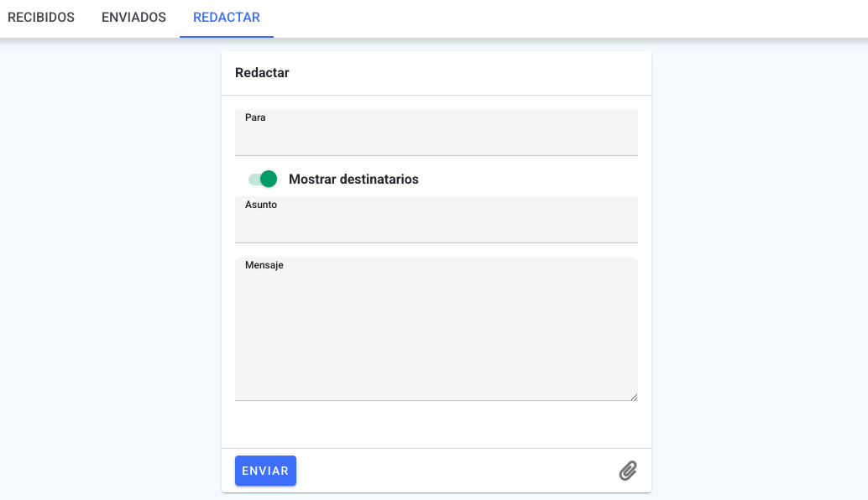Click the Asunto field label
This screenshot has width=868, height=500.
[x=261, y=205]
